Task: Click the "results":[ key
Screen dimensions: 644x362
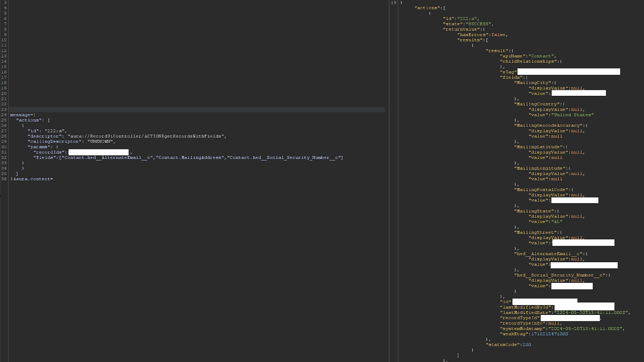Action: pyautogui.click(x=473, y=40)
